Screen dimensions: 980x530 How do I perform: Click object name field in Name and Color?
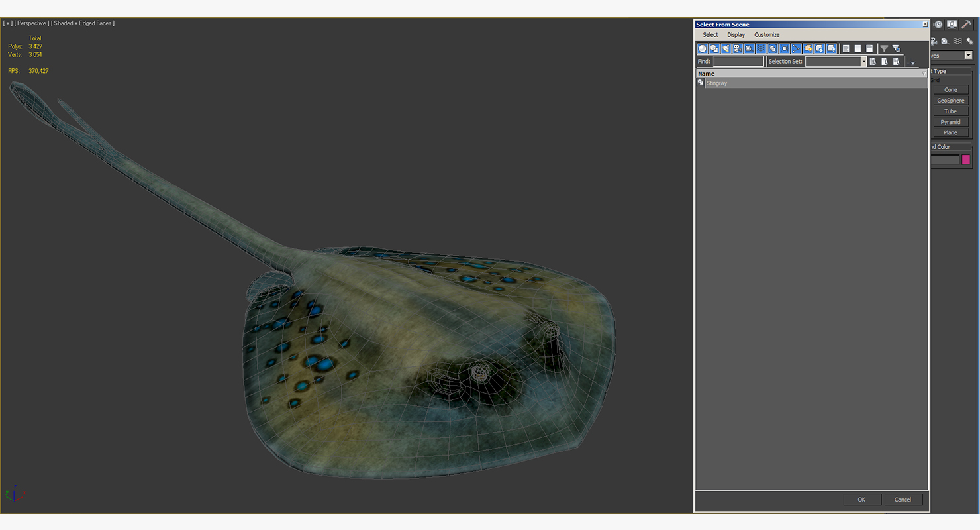point(945,160)
